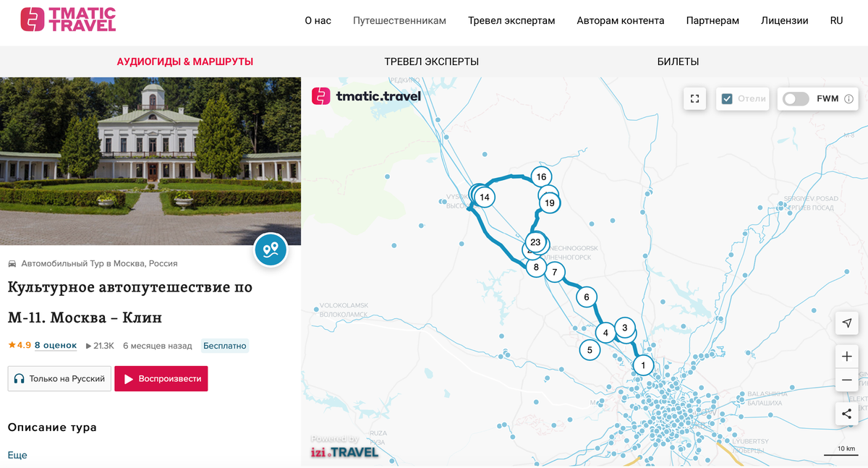Click the tour title Культурное автопутешествие
Viewport: 868px width, 468px height.
pos(130,302)
